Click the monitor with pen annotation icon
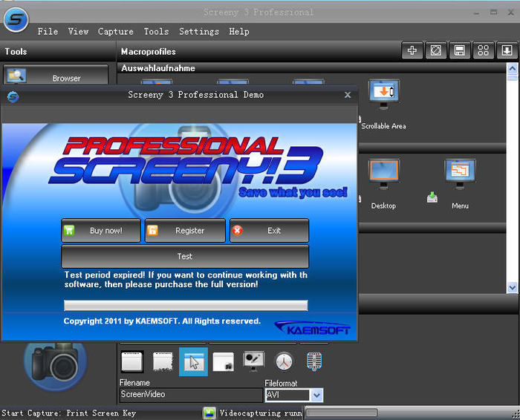520x420 pixels. click(254, 361)
